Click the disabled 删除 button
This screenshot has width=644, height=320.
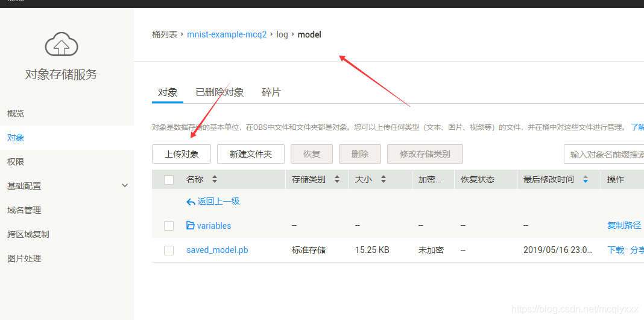[360, 154]
